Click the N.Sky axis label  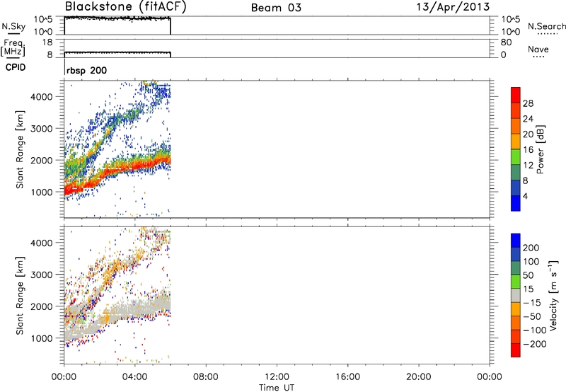click(13, 26)
